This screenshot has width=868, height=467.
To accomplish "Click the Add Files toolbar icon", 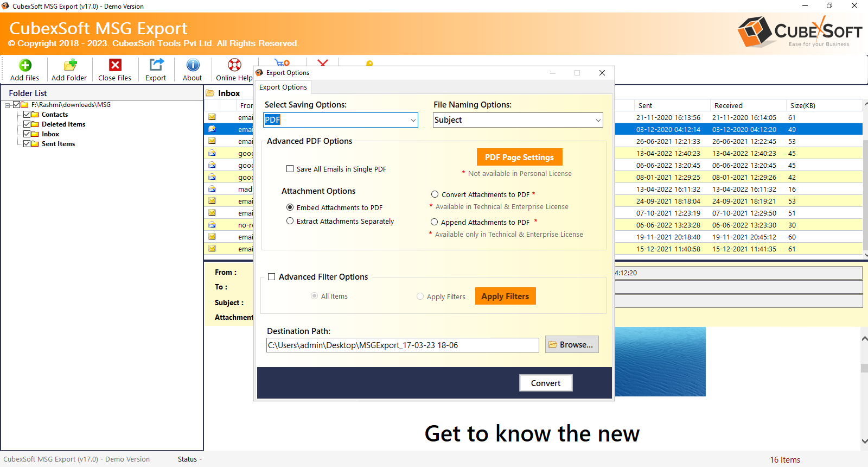I will 25,65.
